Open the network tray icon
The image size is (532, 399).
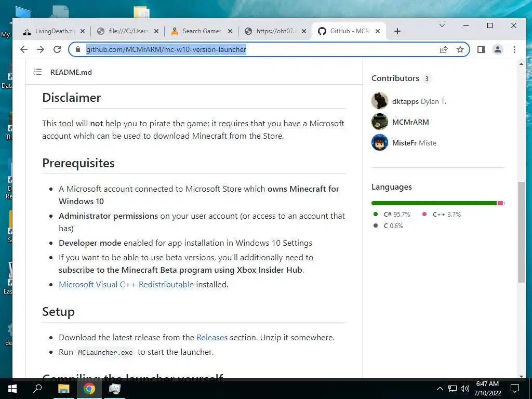pyautogui.click(x=453, y=389)
